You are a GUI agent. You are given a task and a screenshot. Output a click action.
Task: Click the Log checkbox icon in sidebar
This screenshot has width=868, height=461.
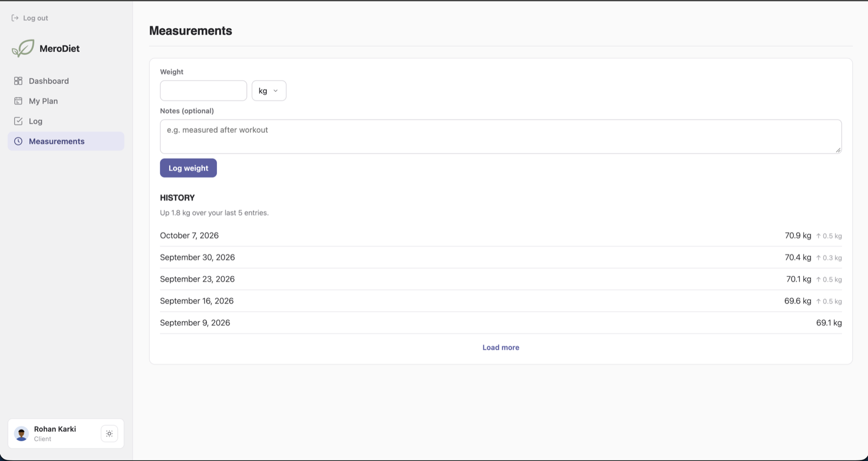(x=18, y=121)
